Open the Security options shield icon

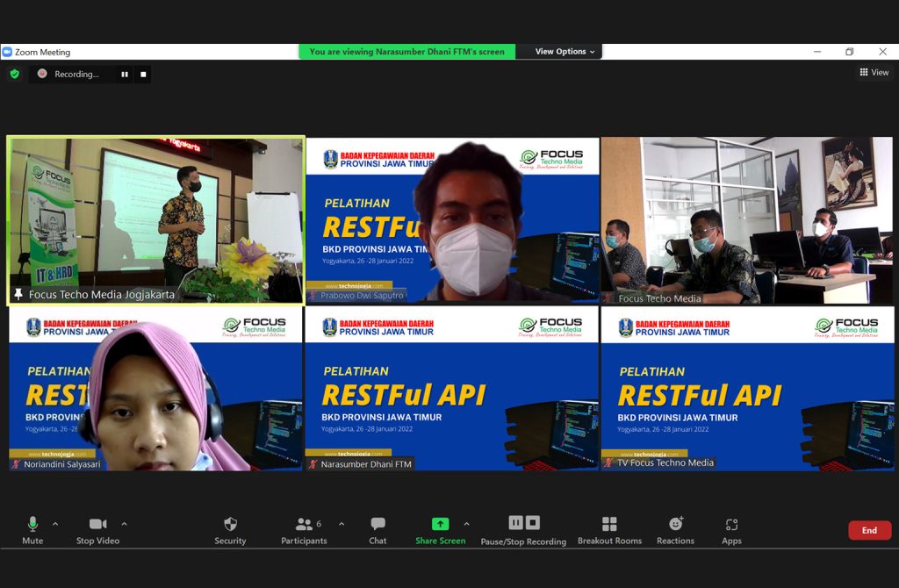point(230,524)
